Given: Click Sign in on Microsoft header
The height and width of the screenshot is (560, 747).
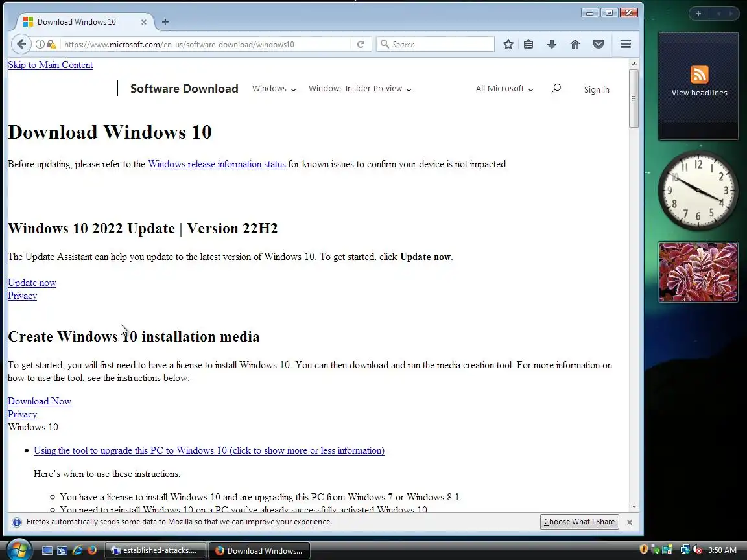Looking at the screenshot, I should pyautogui.click(x=597, y=89).
